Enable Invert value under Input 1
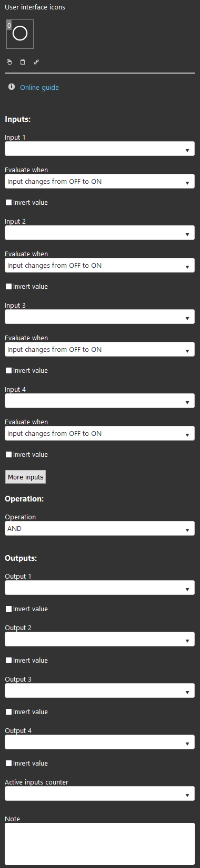Viewport: 200px width, 868px height. pos(8,202)
